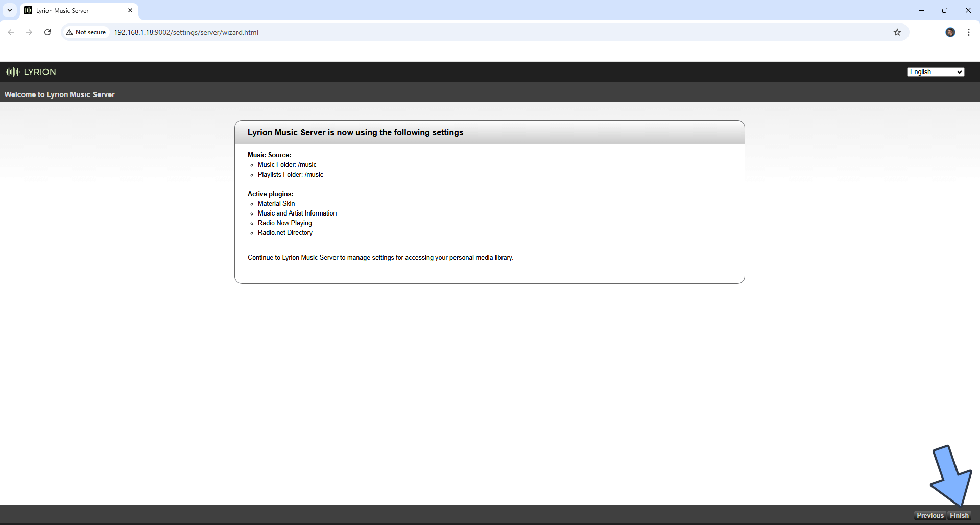Restore down the Chrome window
The width and height of the screenshot is (980, 525).
click(945, 10)
